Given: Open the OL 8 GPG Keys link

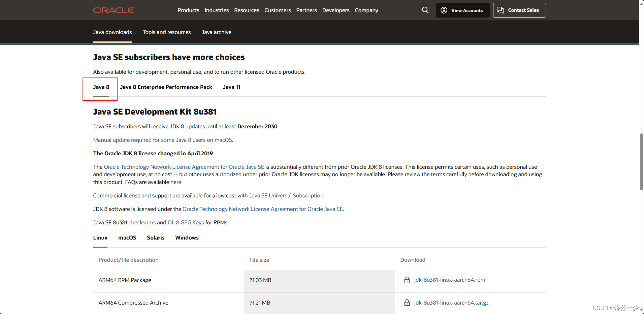Looking at the screenshot, I should (x=186, y=222).
